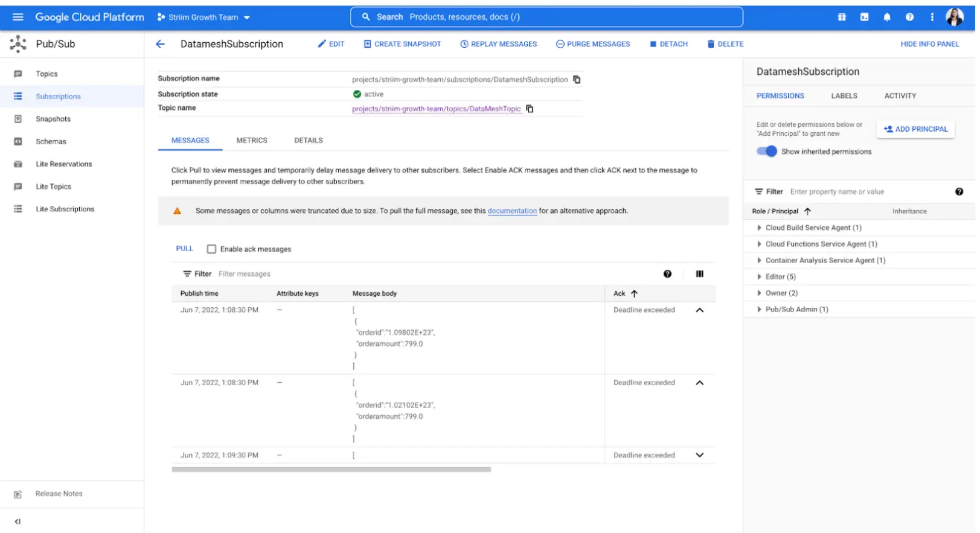Open Cloud Shell from the top bar

pos(864,17)
